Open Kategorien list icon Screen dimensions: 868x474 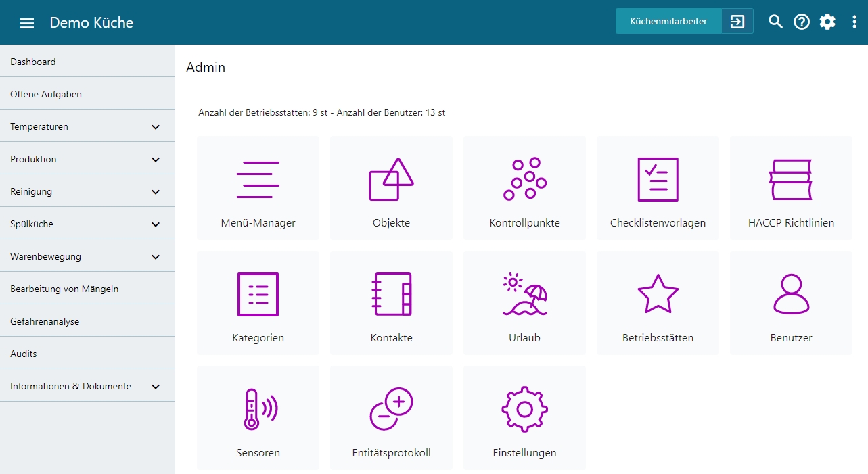(258, 294)
